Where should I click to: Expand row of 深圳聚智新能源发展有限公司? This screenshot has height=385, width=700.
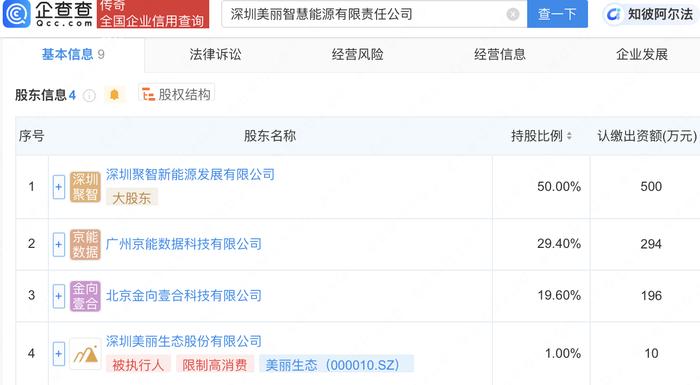(x=59, y=187)
